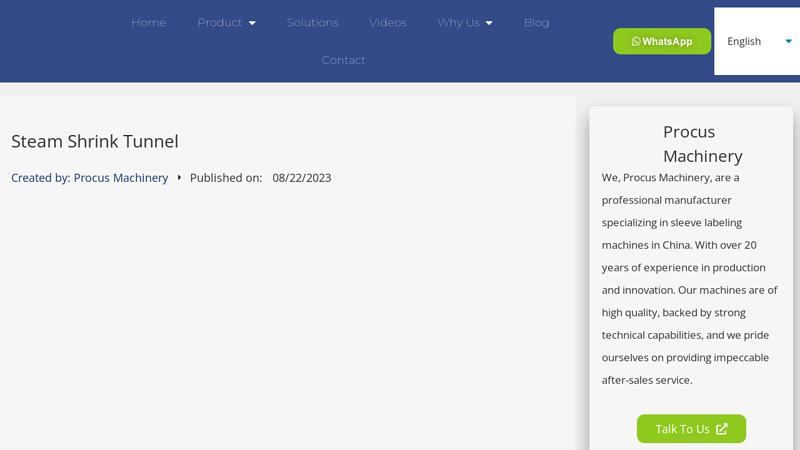
Task: Expand the Product dropdown arrow
Action: (x=252, y=23)
